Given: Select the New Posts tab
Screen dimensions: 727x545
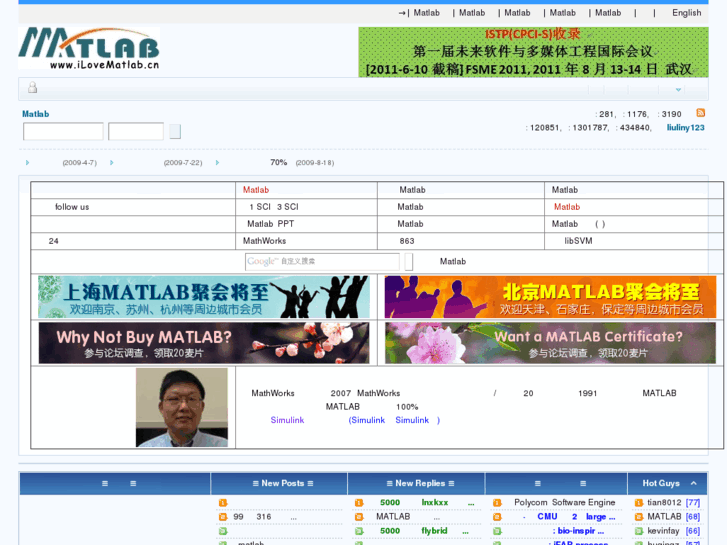Looking at the screenshot, I should pyautogui.click(x=282, y=483).
